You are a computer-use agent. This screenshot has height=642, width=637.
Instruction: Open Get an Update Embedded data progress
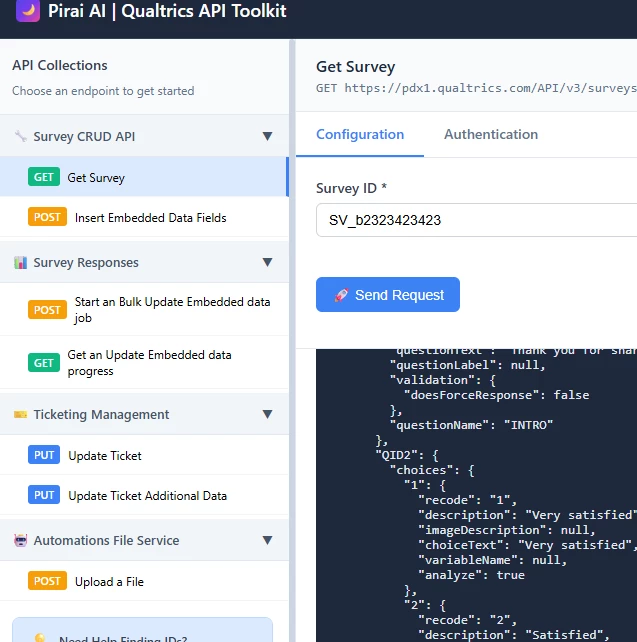[144, 363]
